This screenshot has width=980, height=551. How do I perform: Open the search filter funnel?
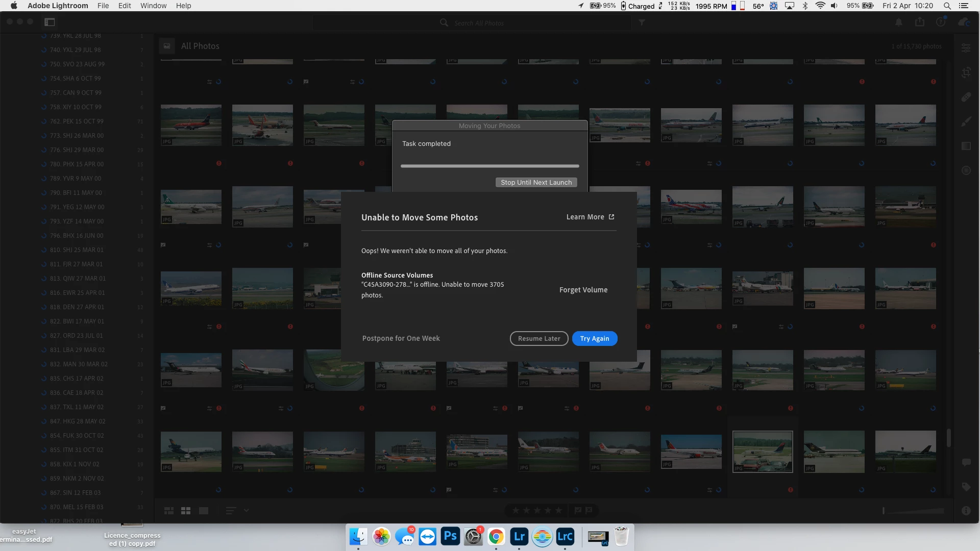click(642, 23)
